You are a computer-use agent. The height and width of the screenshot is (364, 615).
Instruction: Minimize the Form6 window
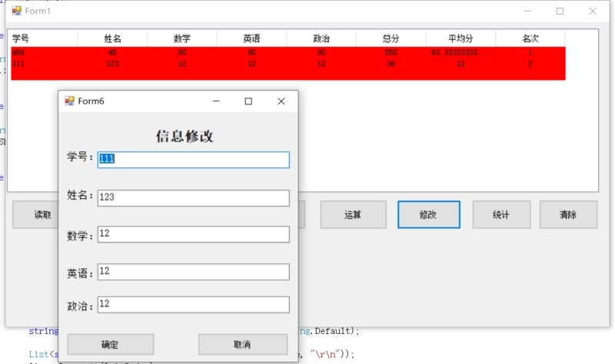[x=216, y=101]
